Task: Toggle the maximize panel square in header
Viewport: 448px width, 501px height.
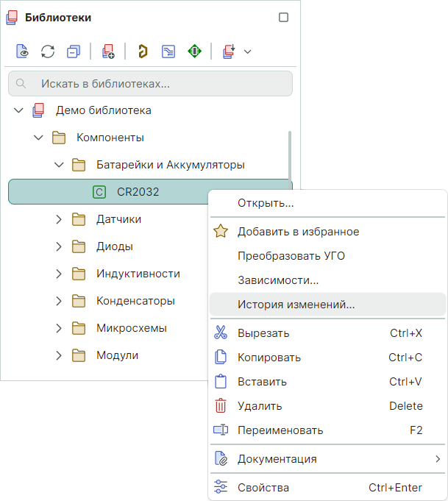Action: coord(283,18)
